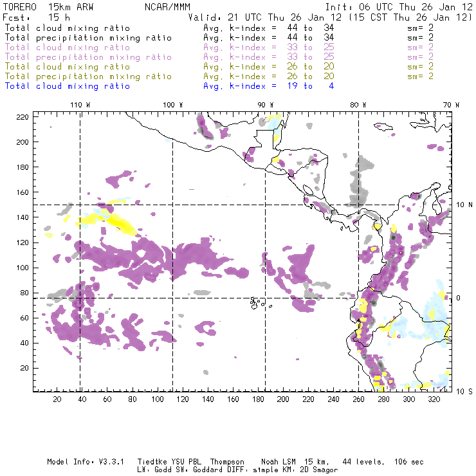Viewport: 476px width, 476px height.
Task: Click left axis tick label '220'
Action: pos(23,117)
